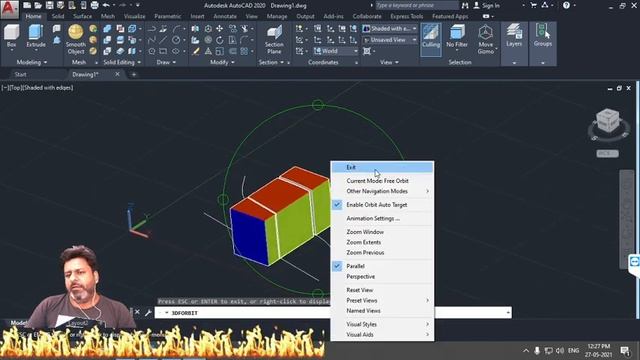Click the Undo arrow icon
Image resolution: width=640 pixels, height=360 pixels.
point(106,5)
